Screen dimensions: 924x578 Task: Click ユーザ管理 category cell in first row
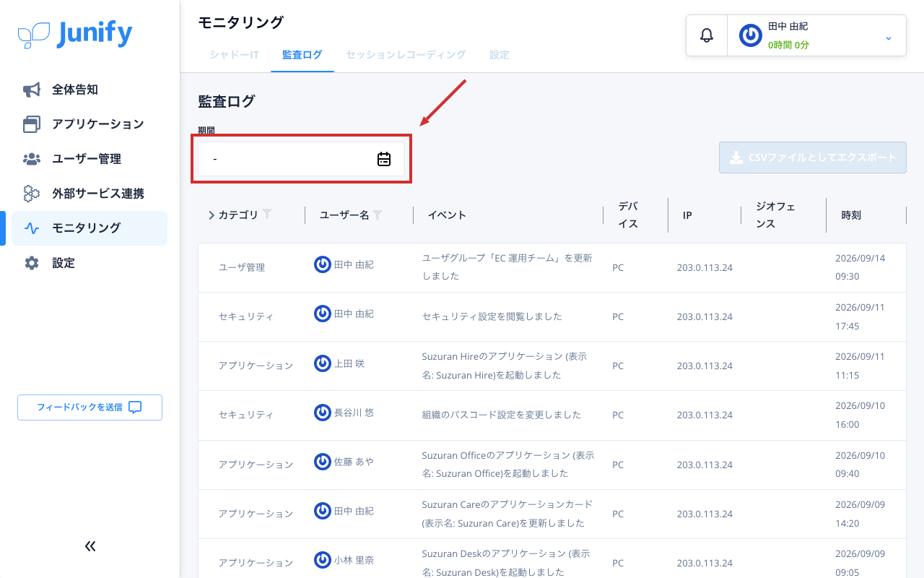tap(242, 267)
